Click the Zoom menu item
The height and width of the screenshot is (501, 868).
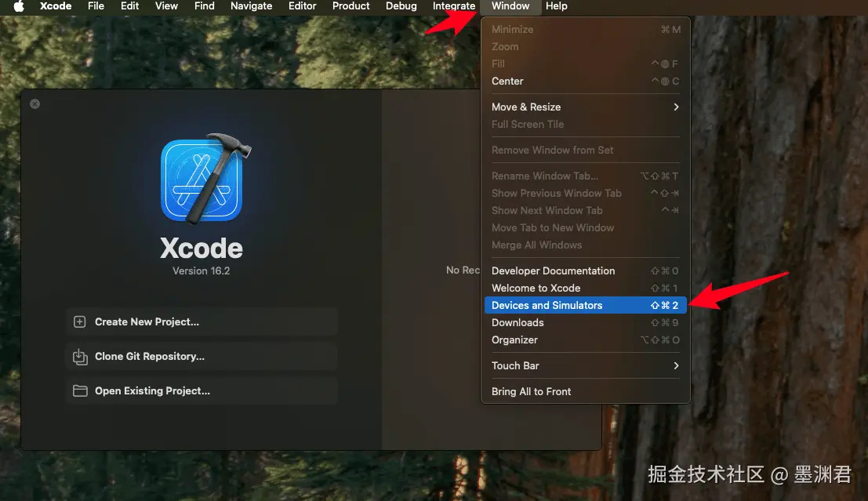(585, 46)
